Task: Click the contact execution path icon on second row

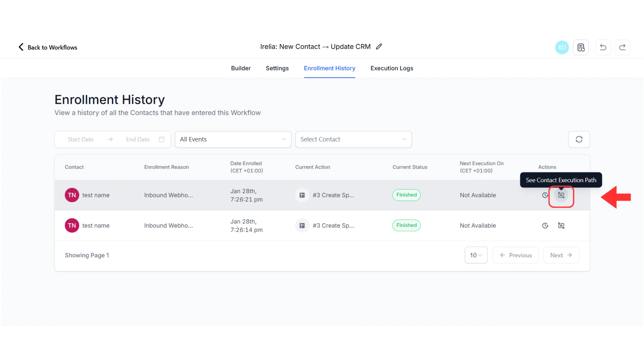Action: pyautogui.click(x=561, y=225)
